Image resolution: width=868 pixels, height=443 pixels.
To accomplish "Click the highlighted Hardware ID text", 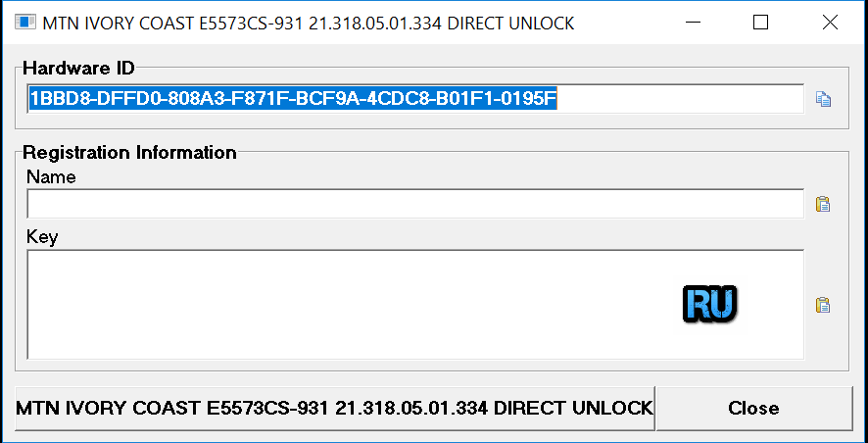I will click(x=293, y=99).
